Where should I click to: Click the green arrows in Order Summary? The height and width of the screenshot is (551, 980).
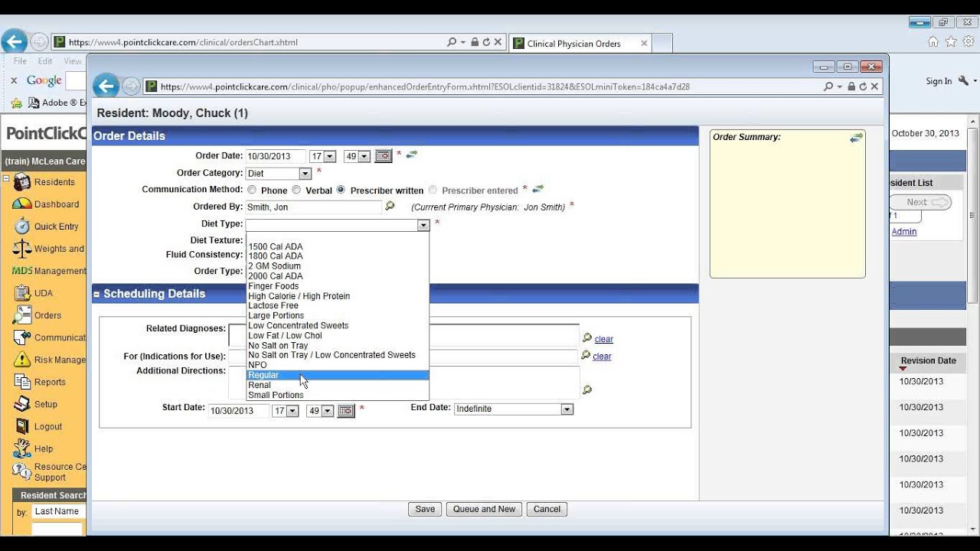856,138
